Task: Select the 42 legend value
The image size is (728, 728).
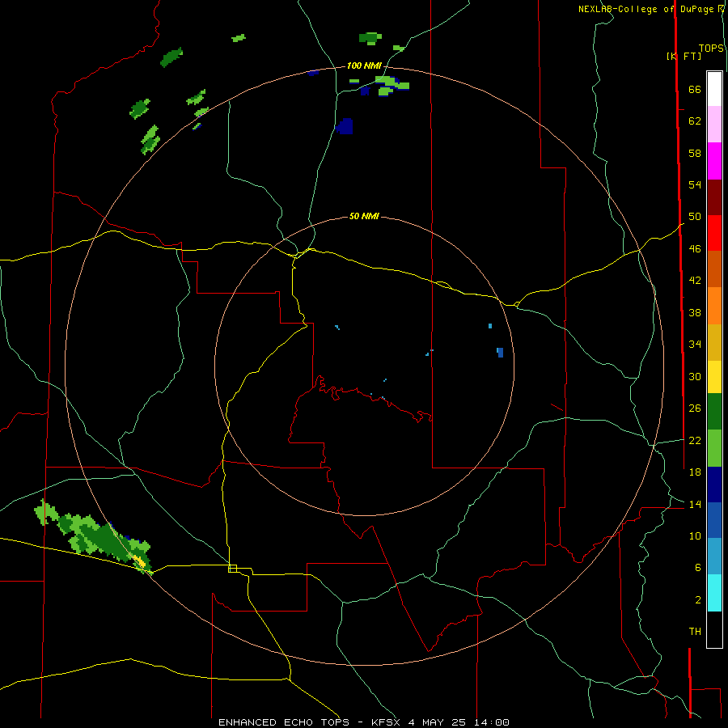Action: click(695, 280)
